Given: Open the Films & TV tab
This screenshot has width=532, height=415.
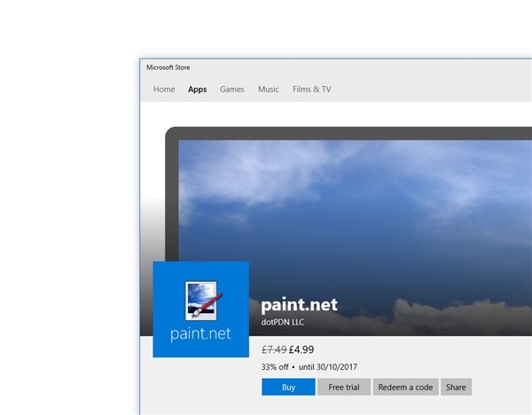Looking at the screenshot, I should pos(312,90).
